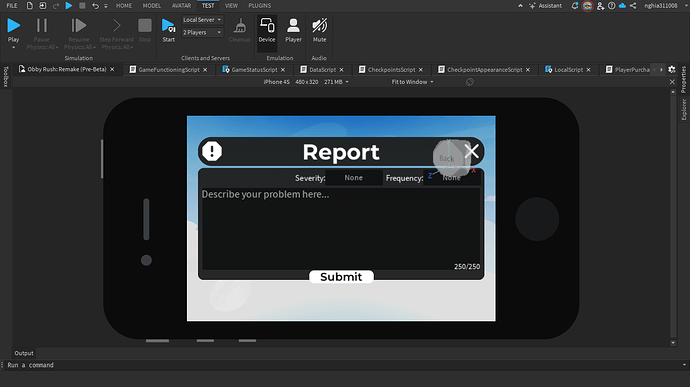Open the GameFunctioningScript tab
The image size is (690, 387).
(169, 70)
